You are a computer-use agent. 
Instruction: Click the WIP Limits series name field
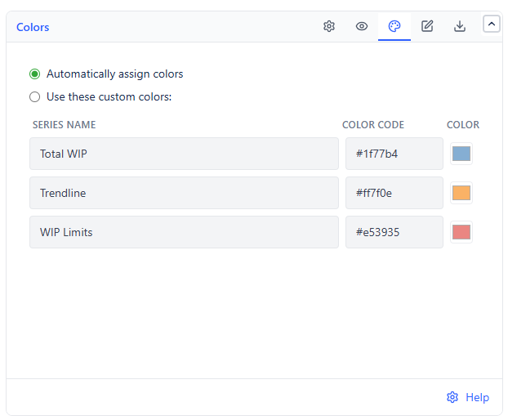point(184,232)
